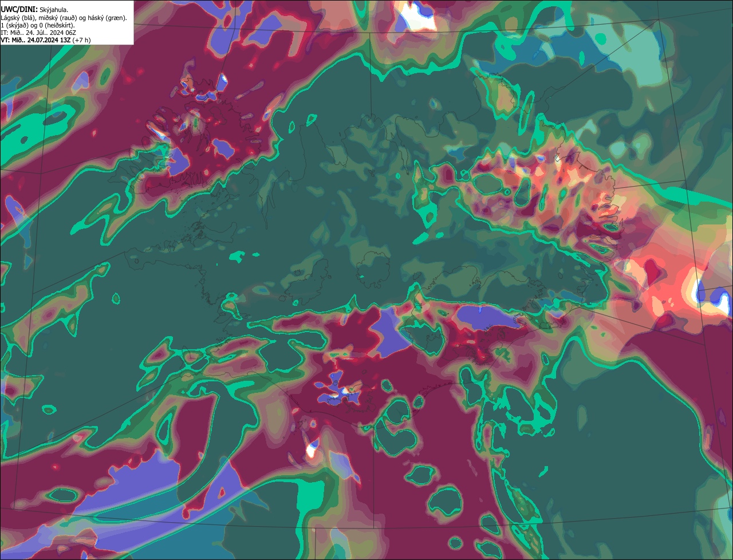This screenshot has height=560, width=733.
Task: Click the 'UWC/DINI: Skýjahula.' title line
Action: click(34, 10)
